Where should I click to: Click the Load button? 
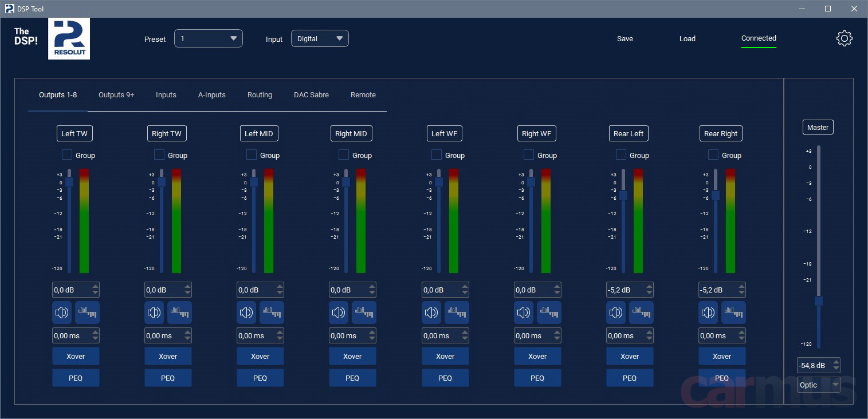tap(688, 39)
